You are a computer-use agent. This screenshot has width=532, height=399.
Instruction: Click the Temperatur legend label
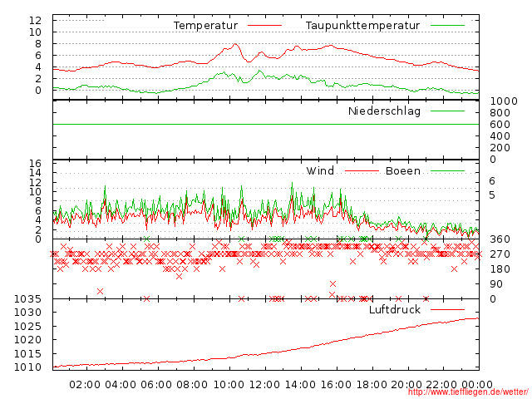click(205, 26)
